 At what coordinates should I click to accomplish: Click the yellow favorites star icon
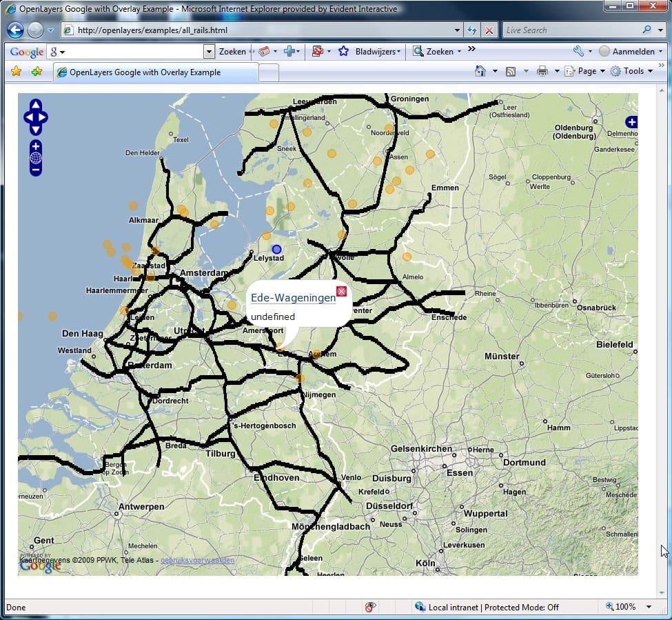tap(17, 70)
